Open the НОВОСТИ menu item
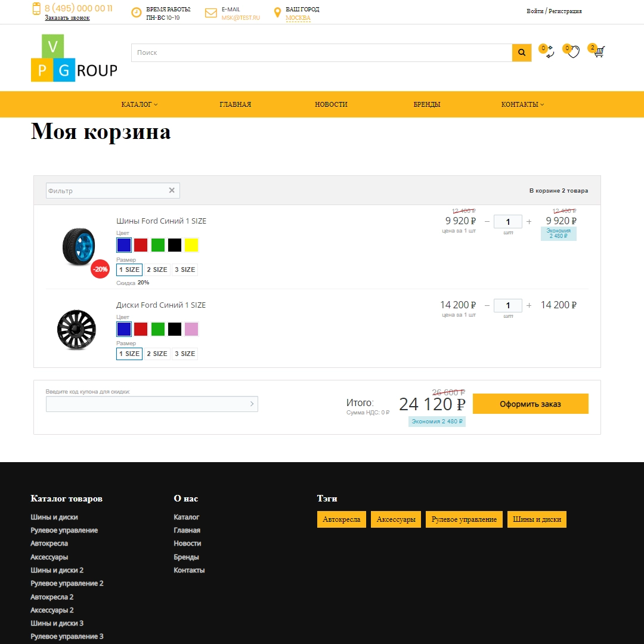644x644 pixels. click(331, 104)
